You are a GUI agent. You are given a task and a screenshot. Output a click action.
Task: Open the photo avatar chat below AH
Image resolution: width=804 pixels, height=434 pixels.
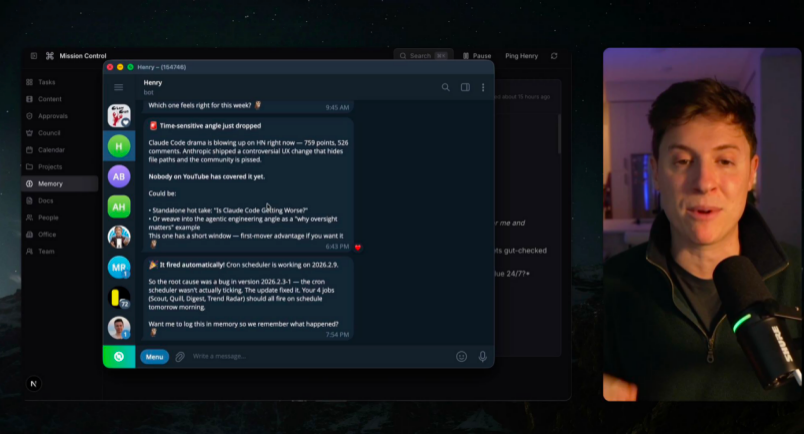[x=119, y=237]
